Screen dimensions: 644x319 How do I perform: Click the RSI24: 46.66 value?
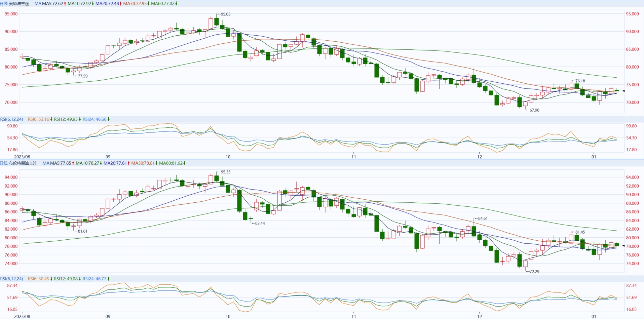94,119
